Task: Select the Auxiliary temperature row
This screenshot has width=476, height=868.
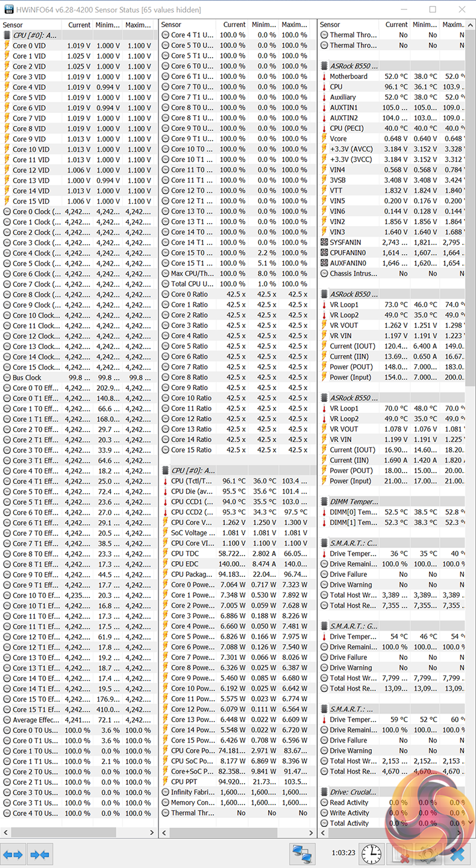Action: tap(392, 97)
